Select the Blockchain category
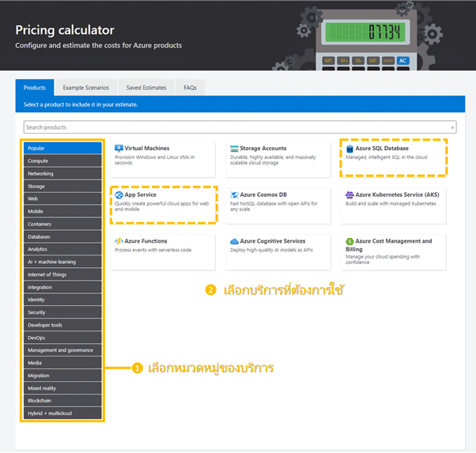The height and width of the screenshot is (453, 476). (x=62, y=401)
